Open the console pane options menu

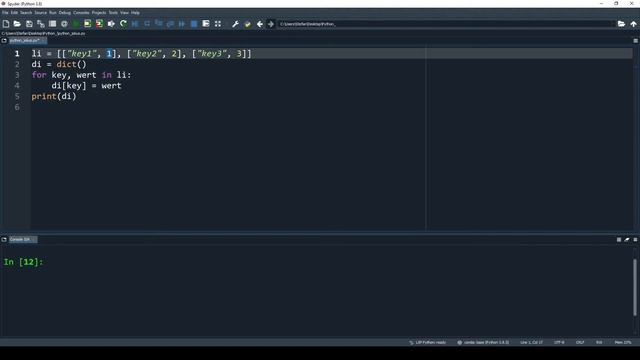pyautogui.click(x=636, y=240)
